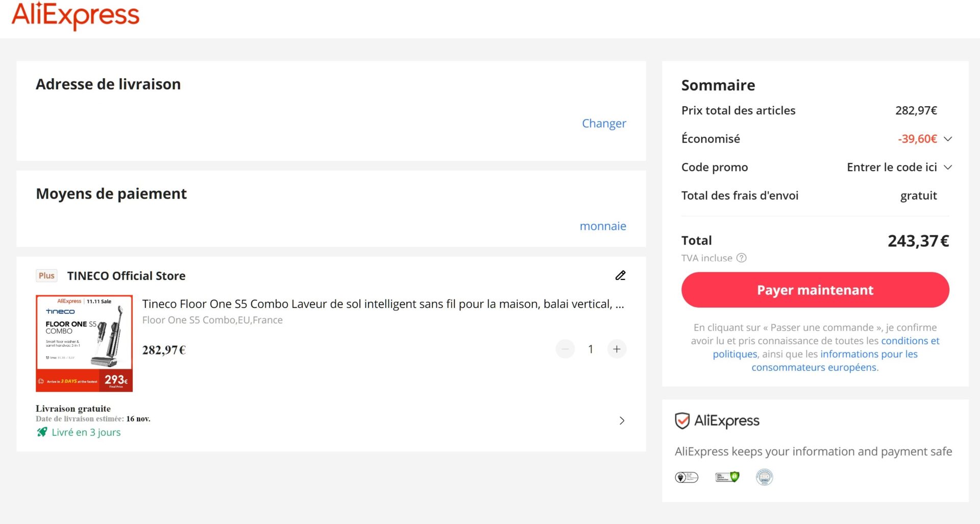Click Changer to edit delivery address
This screenshot has width=980, height=524.
point(604,124)
